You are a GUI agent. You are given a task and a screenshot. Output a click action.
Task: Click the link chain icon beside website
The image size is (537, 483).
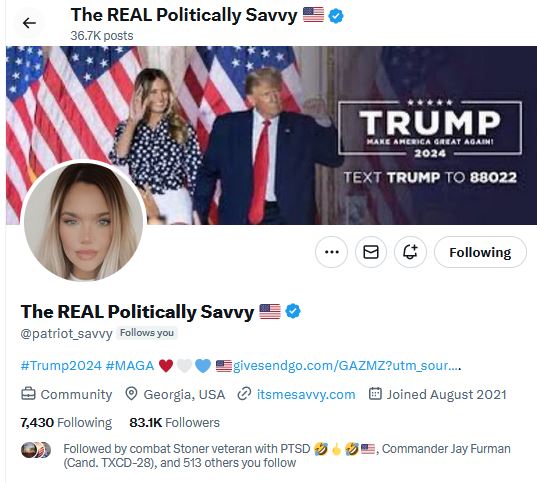tap(244, 394)
